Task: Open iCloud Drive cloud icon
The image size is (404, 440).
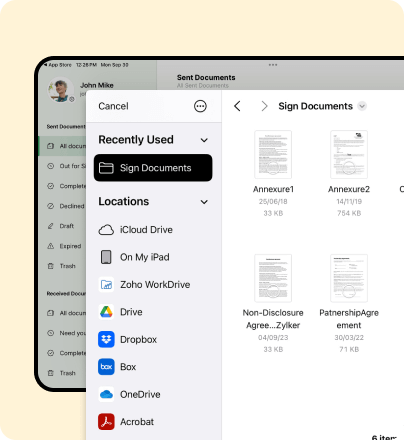Action: [106, 230]
